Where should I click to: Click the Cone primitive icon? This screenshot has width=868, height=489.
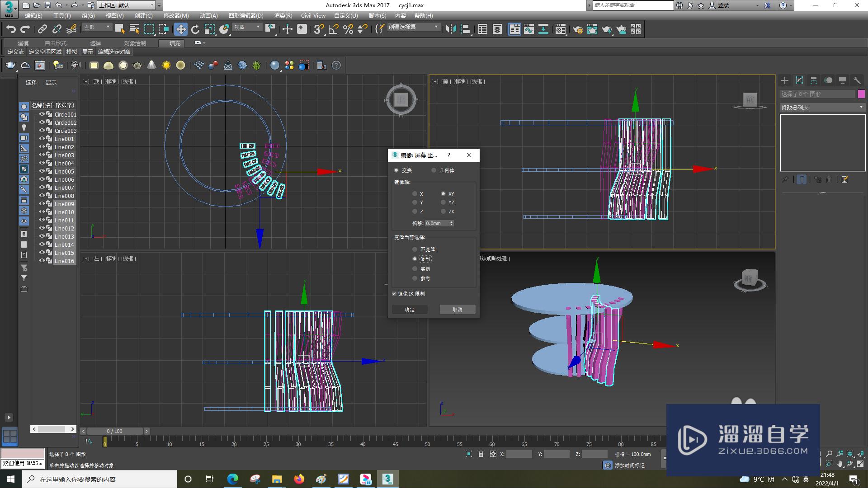(152, 66)
